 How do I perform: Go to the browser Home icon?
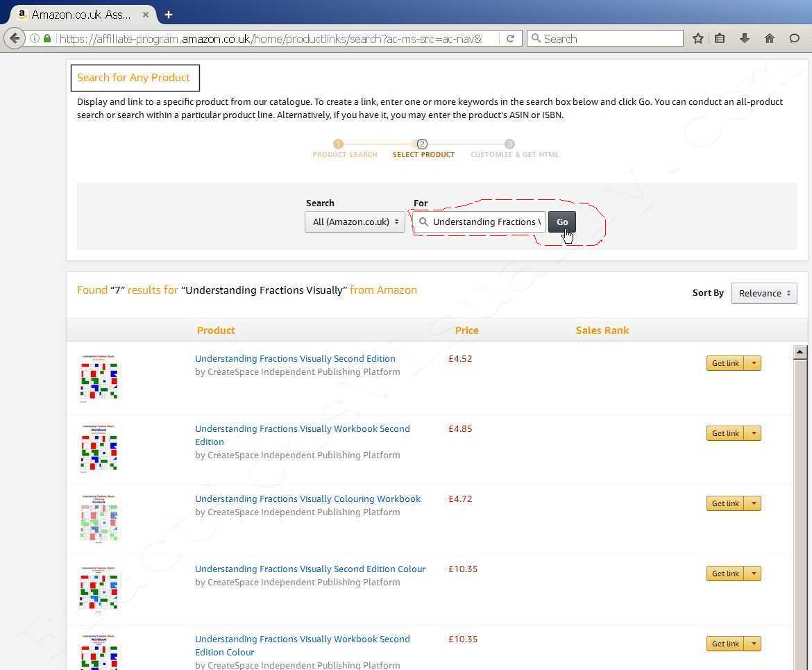click(770, 38)
